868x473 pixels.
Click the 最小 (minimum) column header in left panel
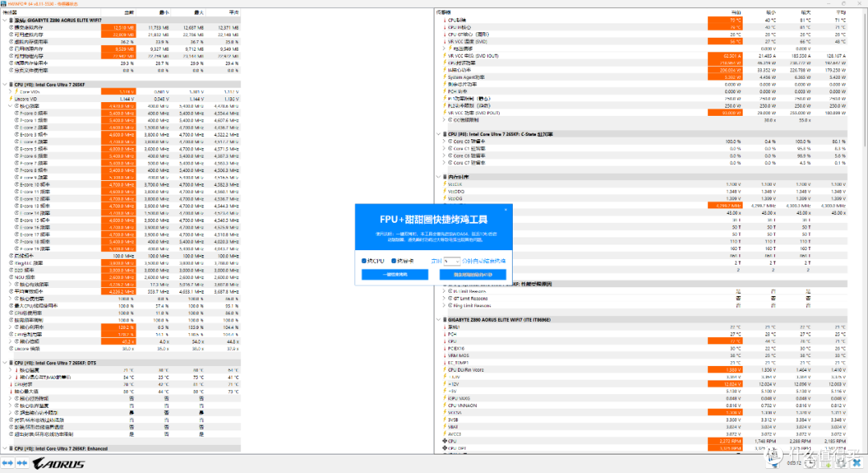point(163,12)
